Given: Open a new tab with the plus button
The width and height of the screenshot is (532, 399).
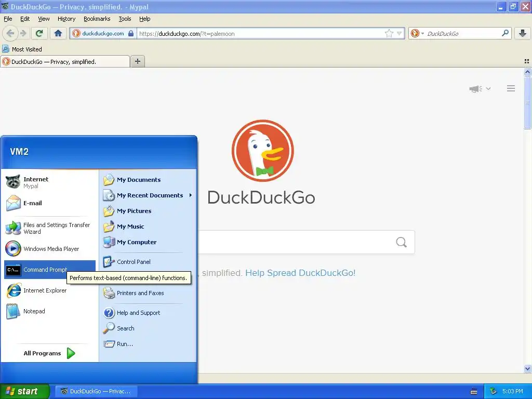Looking at the screenshot, I should pyautogui.click(x=137, y=61).
